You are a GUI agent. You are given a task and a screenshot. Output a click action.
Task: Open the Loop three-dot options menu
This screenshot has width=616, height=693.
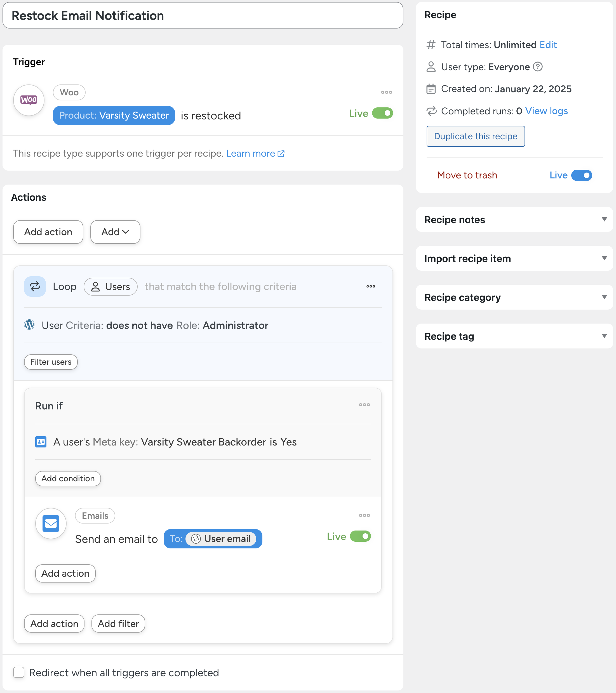[x=370, y=286]
